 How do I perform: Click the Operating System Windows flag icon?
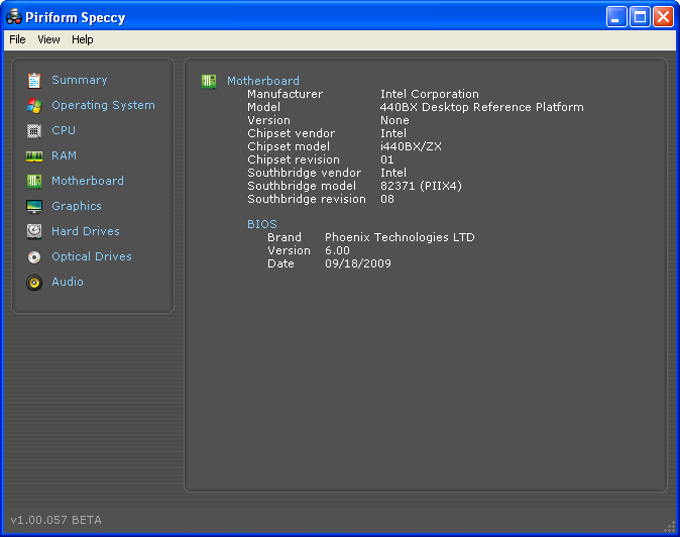coord(34,106)
